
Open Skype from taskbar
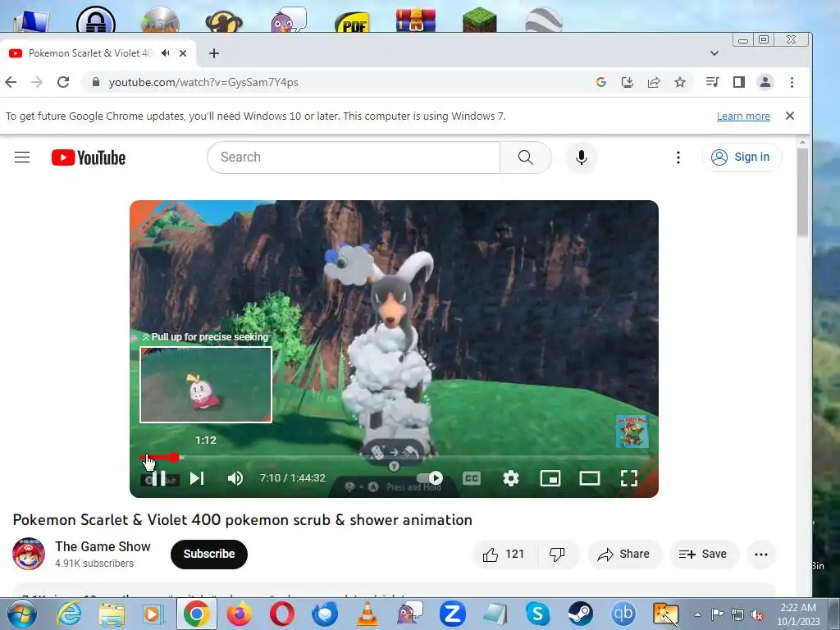click(x=537, y=614)
